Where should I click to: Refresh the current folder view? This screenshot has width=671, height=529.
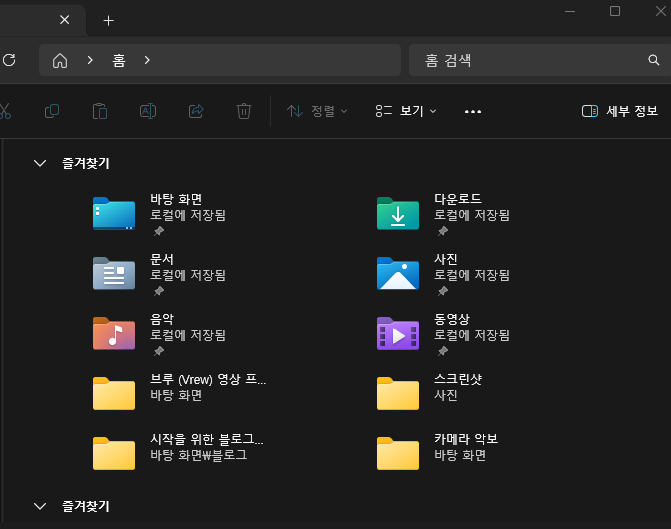[x=9, y=60]
